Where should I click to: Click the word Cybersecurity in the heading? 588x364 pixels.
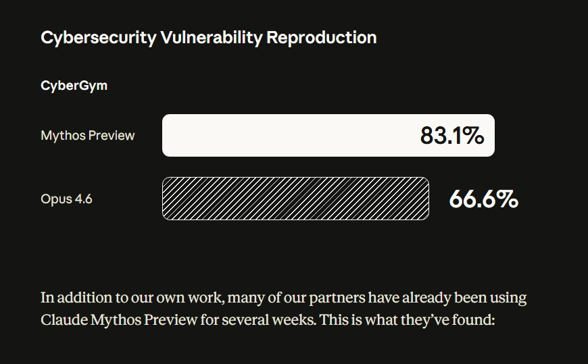tap(98, 37)
